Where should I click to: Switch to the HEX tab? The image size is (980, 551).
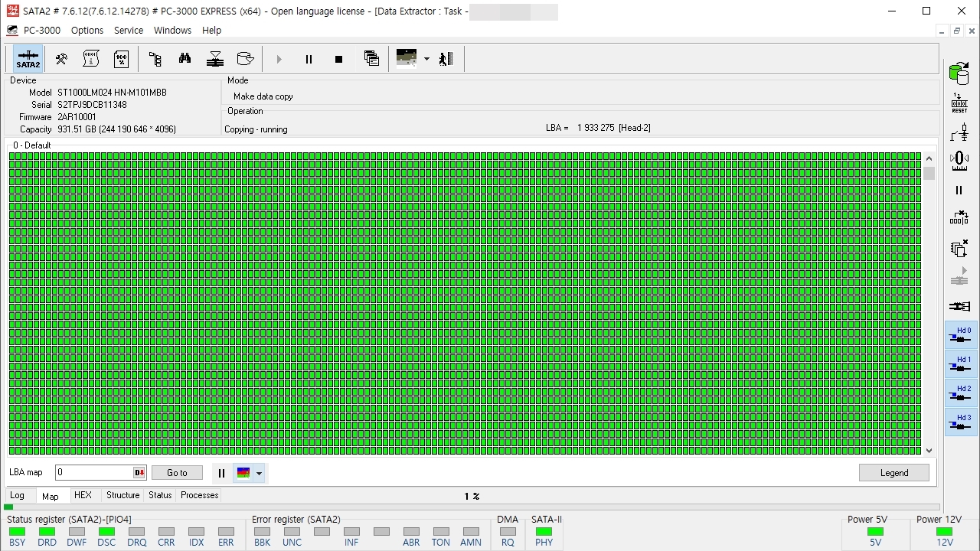pos(83,495)
